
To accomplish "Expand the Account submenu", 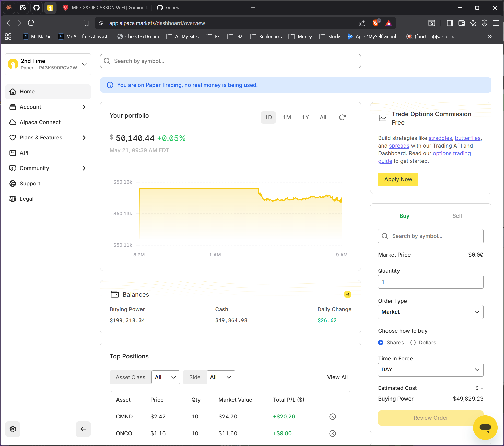I will 84,107.
